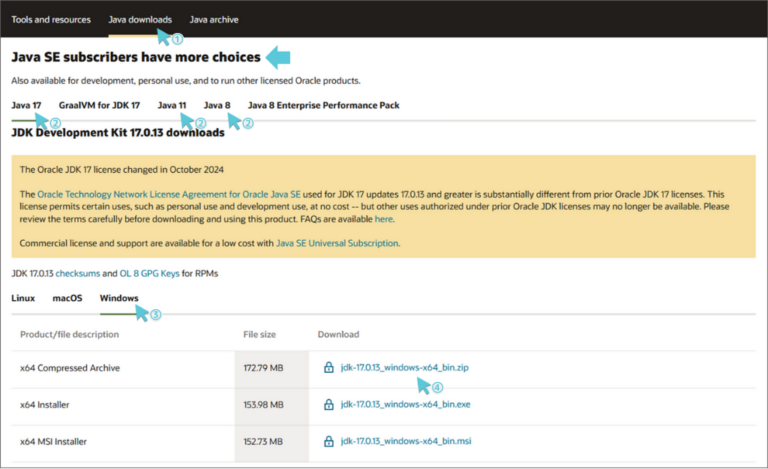Open the JDK 17.0.13 checksums link
The height and width of the screenshot is (469, 768).
77,273
